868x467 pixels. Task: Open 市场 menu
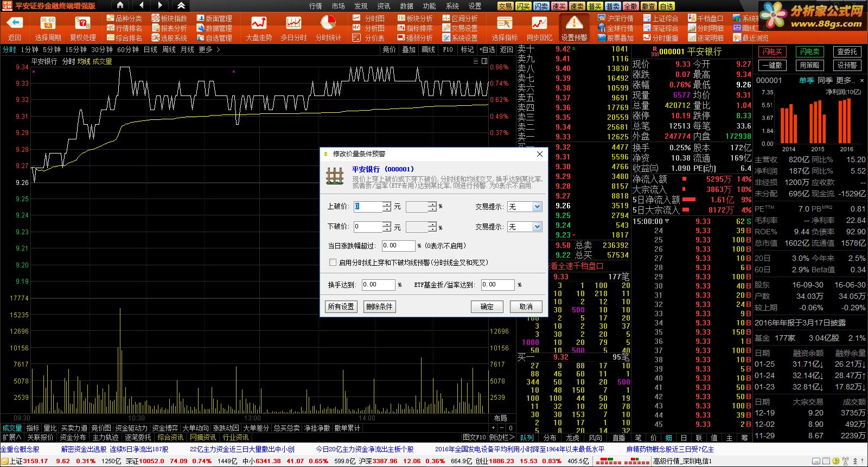[339, 6]
